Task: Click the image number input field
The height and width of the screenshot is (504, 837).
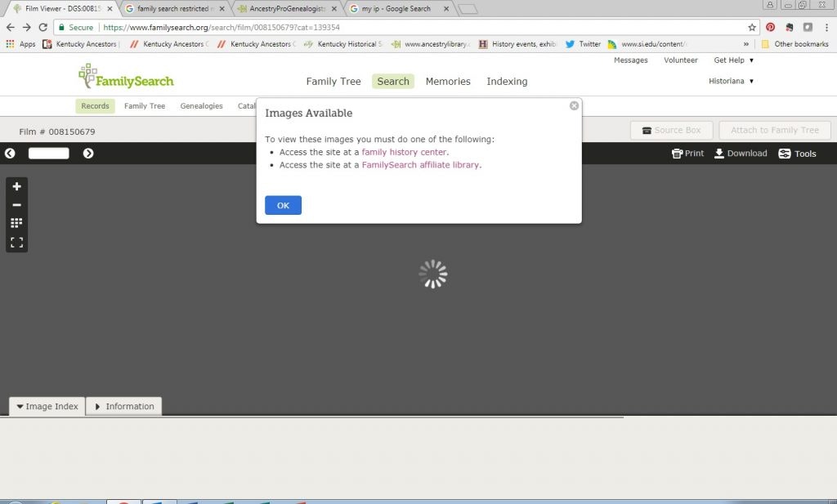Action: click(x=49, y=154)
